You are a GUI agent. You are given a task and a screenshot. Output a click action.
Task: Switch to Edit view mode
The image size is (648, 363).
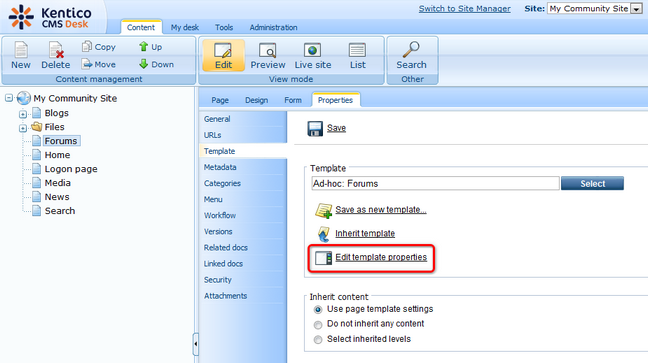pyautogui.click(x=223, y=56)
